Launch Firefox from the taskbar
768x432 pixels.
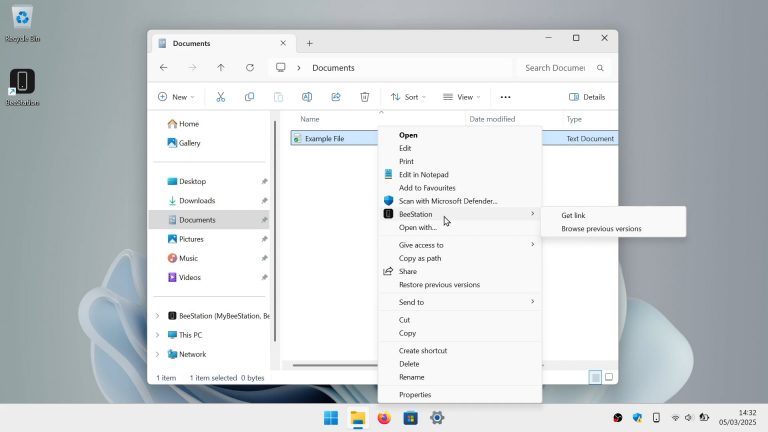pos(384,418)
